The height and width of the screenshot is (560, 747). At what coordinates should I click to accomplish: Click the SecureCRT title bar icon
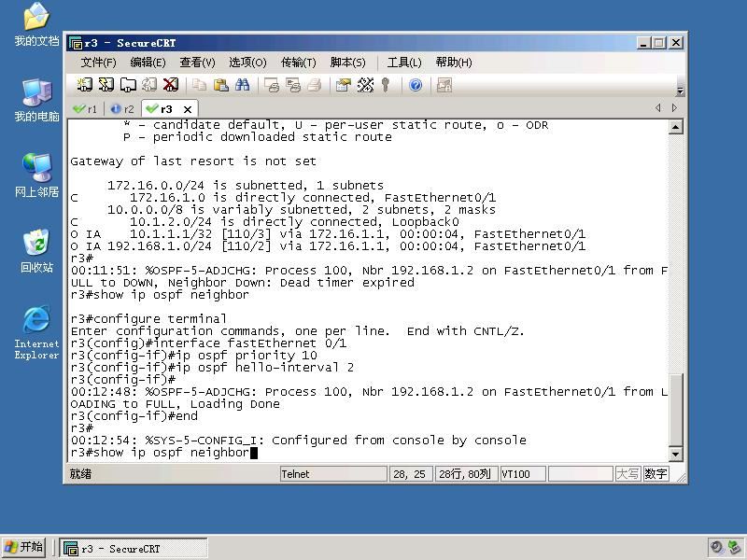point(76,43)
